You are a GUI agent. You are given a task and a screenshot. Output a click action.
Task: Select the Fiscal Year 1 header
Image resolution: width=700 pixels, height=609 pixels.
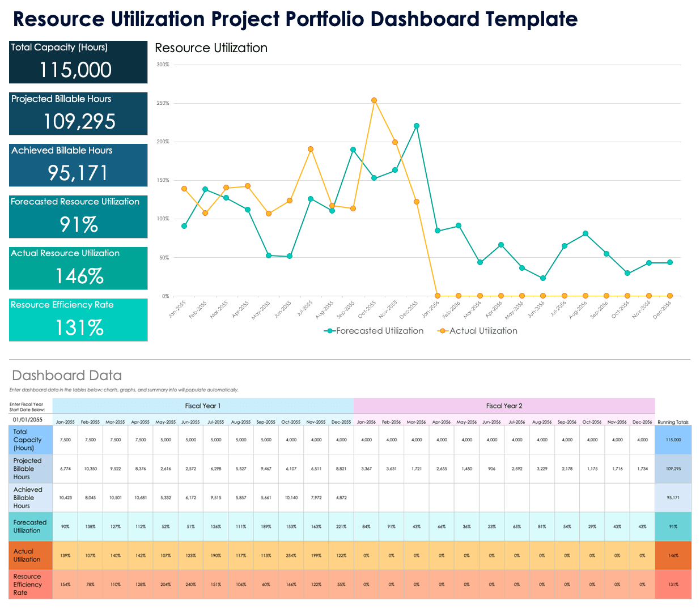point(203,406)
